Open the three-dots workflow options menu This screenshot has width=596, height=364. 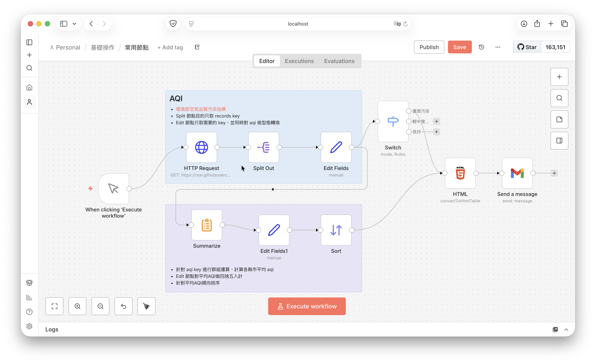(498, 47)
